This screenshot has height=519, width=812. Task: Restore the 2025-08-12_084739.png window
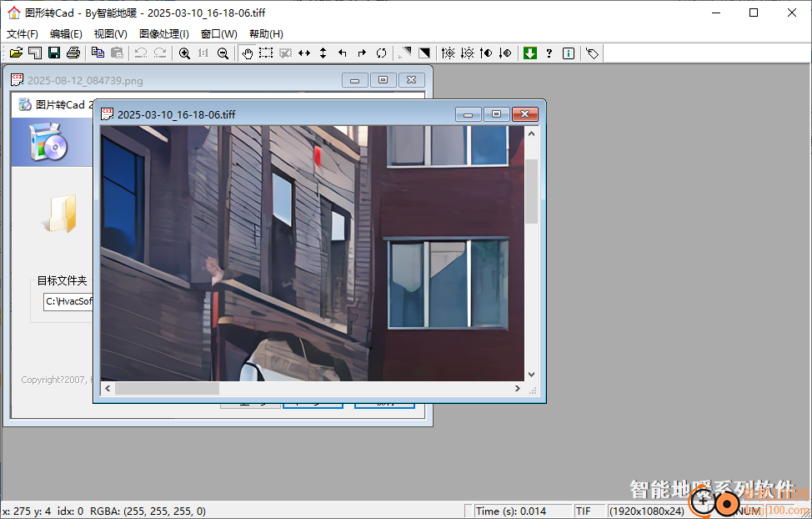pos(383,80)
